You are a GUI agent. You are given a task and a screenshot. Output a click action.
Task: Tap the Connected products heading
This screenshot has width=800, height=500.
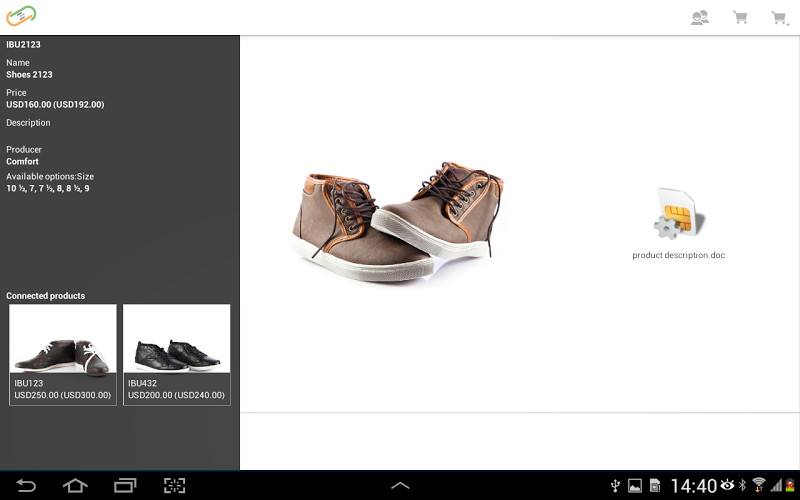(x=45, y=296)
